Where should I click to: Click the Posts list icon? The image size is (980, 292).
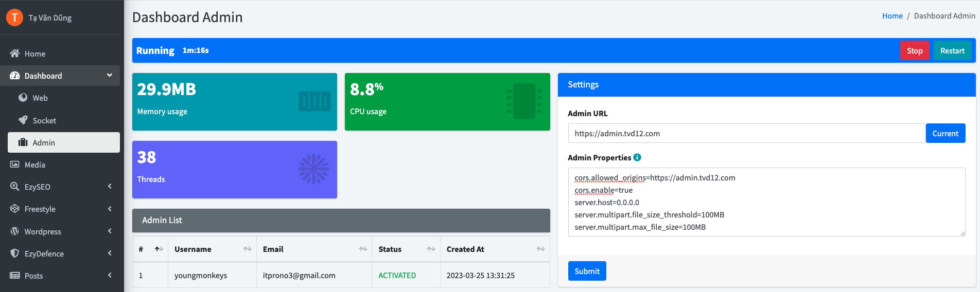15,276
